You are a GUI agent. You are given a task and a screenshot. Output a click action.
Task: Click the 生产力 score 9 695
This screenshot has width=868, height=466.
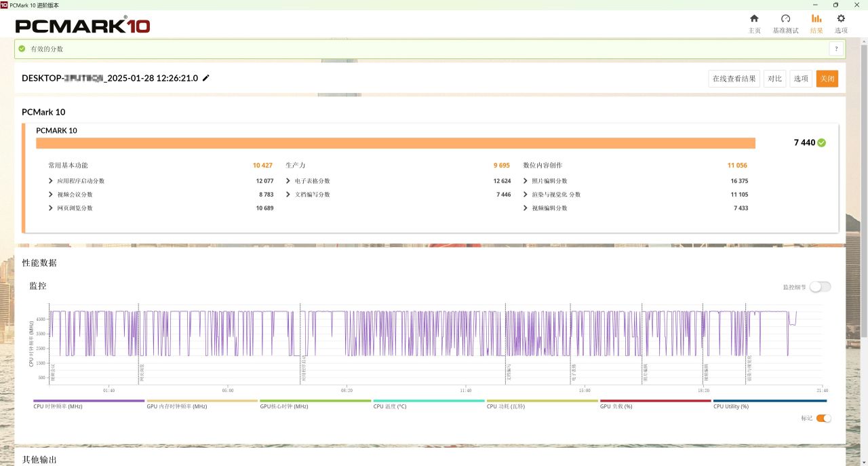click(x=501, y=166)
